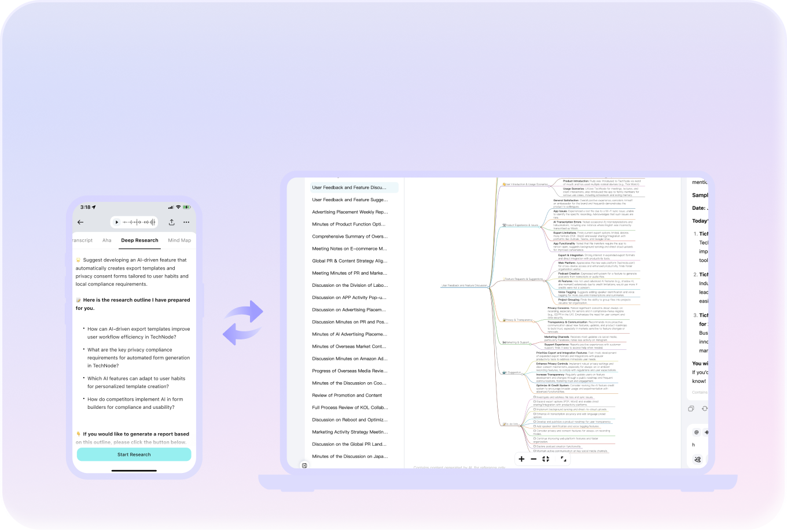Click the copy icon below the summary panel

pyautogui.click(x=691, y=408)
